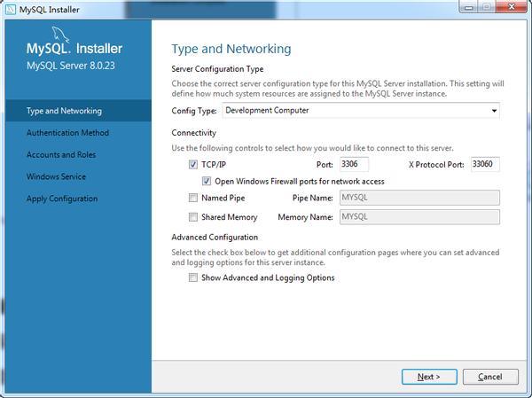This screenshot has width=532, height=398.
Task: Enable the TCP/IP checkbox
Action: (193, 165)
